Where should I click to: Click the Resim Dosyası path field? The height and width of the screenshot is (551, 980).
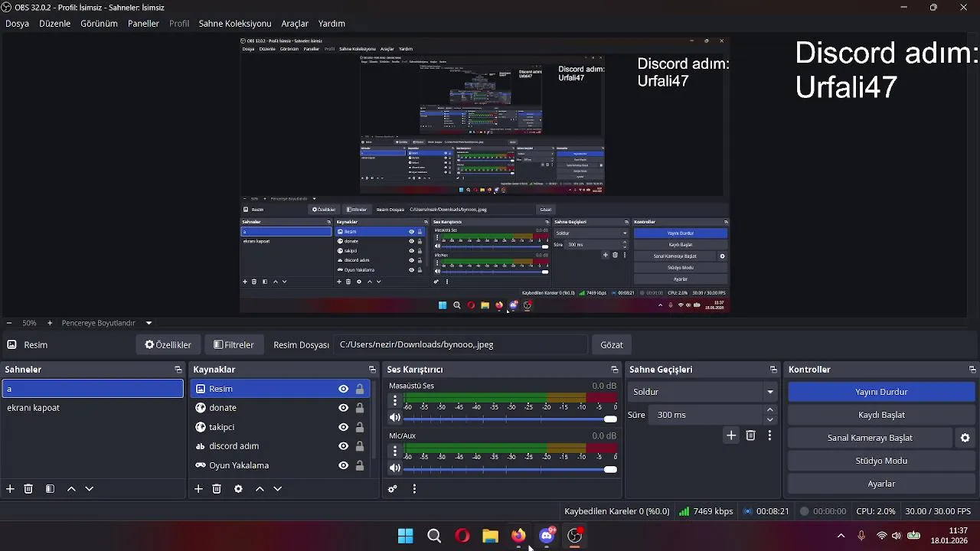click(461, 344)
